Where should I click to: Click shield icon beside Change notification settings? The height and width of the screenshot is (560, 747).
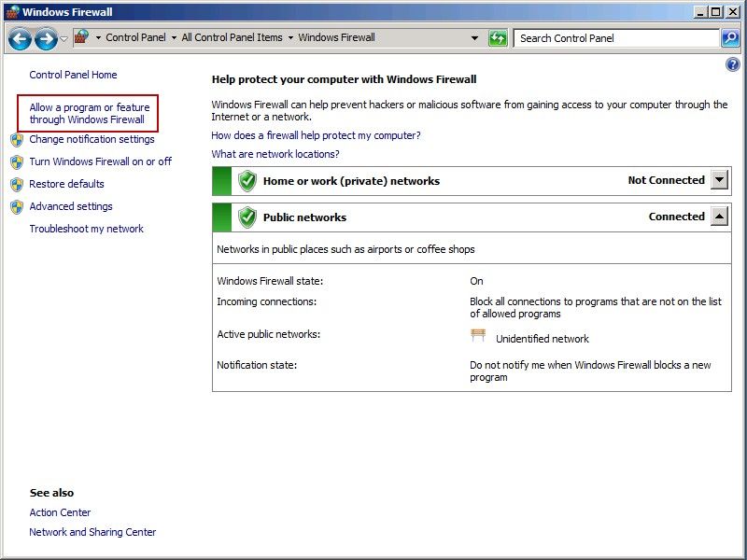point(17,140)
